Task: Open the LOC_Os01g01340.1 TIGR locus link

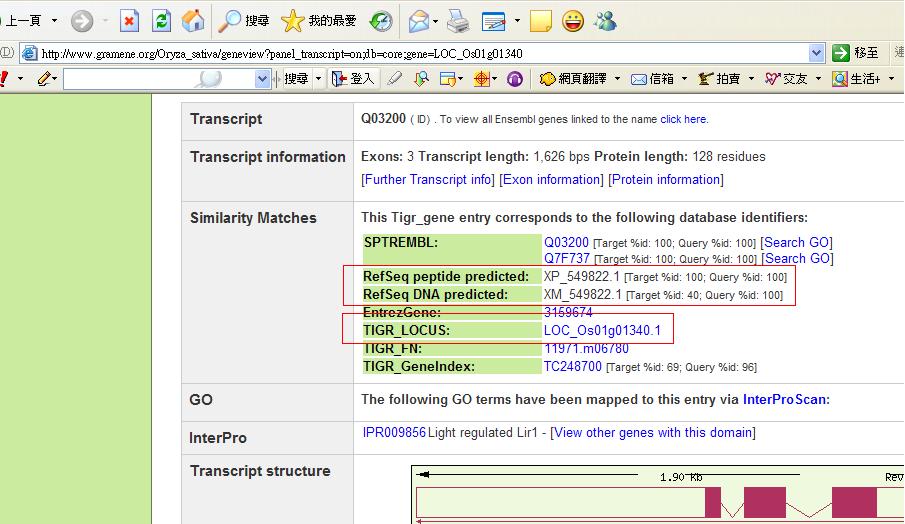Action: (602, 331)
